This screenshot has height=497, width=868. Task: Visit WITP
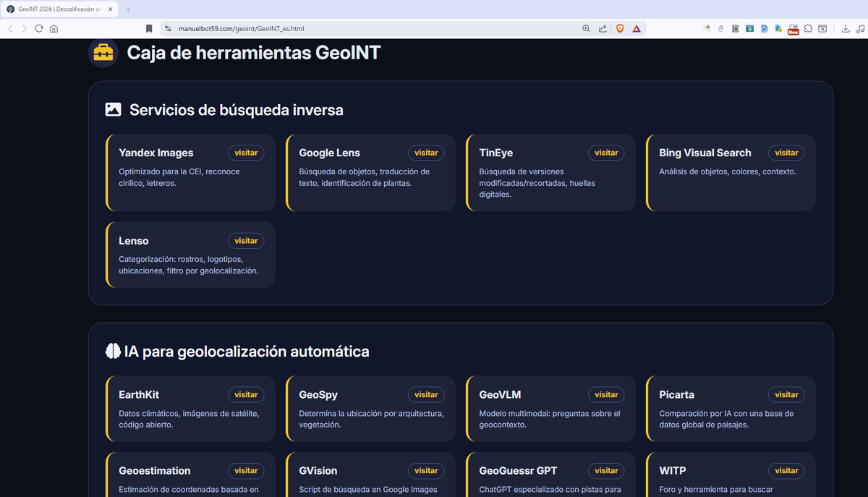point(786,471)
